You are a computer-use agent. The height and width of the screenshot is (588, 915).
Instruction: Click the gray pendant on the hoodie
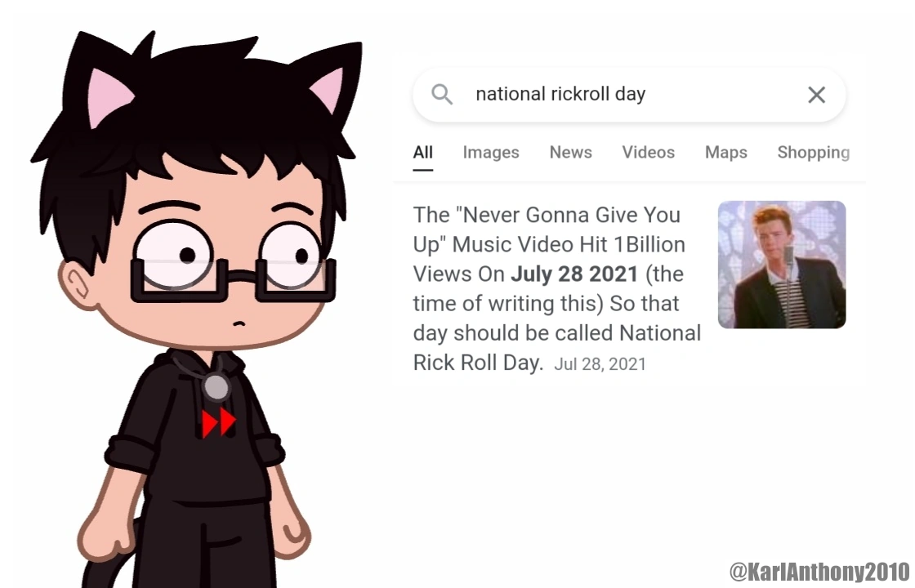click(x=216, y=387)
